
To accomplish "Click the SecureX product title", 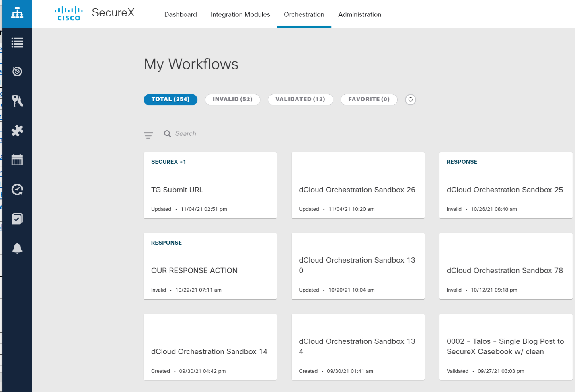I will (113, 13).
